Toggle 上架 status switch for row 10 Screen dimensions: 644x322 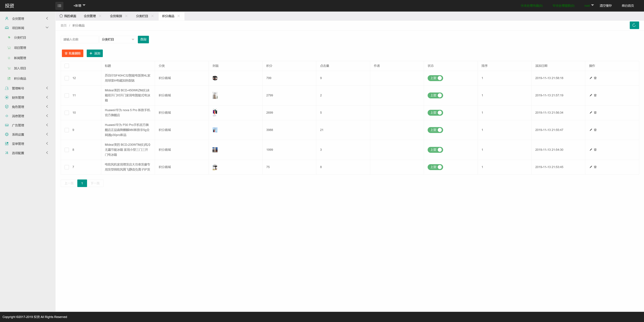coord(435,113)
